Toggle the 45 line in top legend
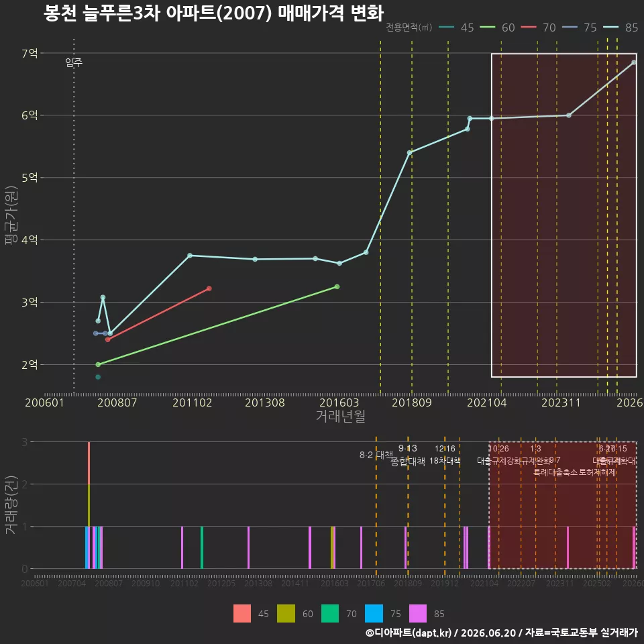The width and height of the screenshot is (644, 644). 456,28
